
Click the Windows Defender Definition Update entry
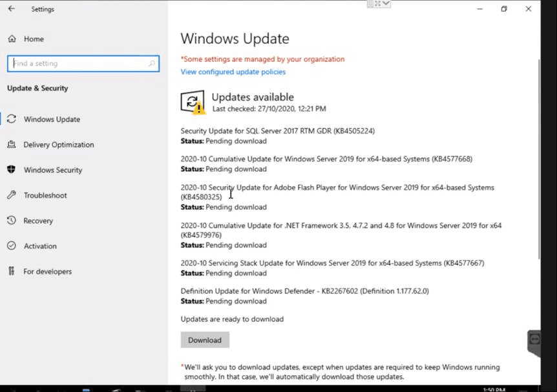click(305, 296)
